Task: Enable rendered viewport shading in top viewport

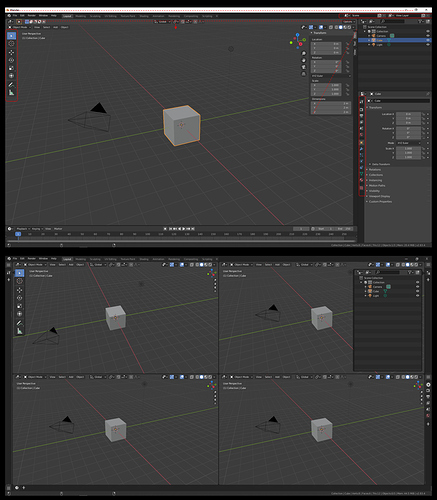Action: point(349,27)
